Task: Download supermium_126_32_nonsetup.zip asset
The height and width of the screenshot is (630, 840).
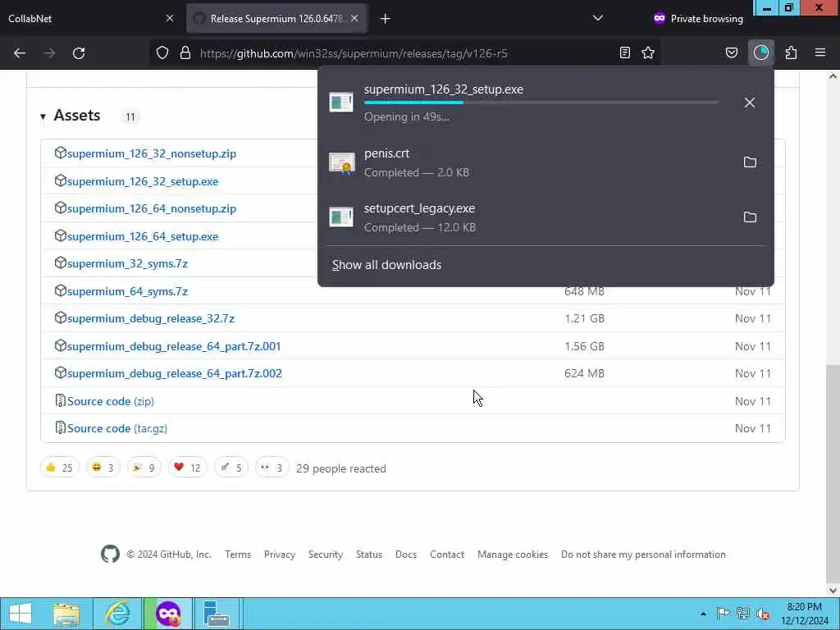Action: pyautogui.click(x=152, y=153)
